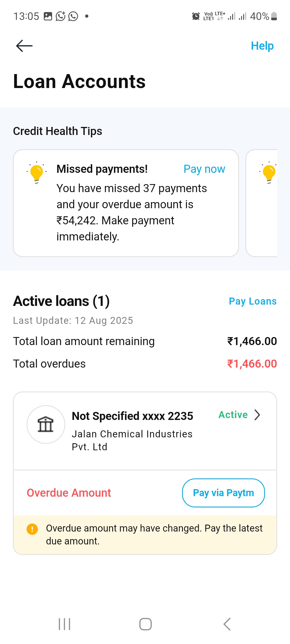Tap the alarm icon in status bar

click(x=196, y=16)
